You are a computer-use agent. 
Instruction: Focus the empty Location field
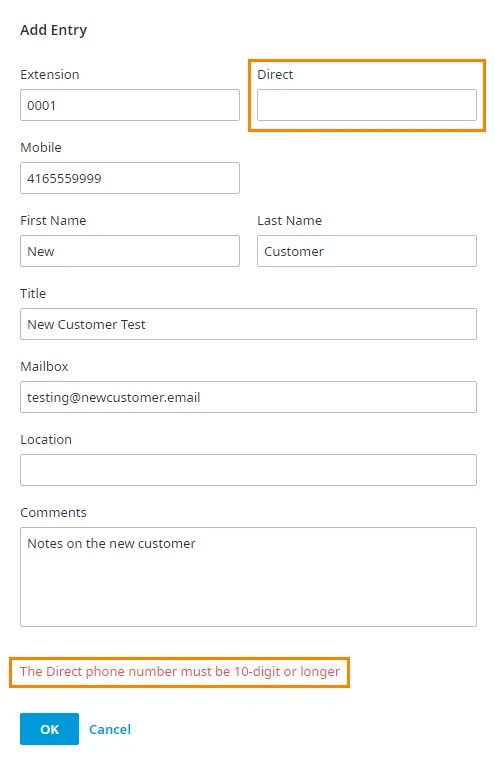(248, 470)
